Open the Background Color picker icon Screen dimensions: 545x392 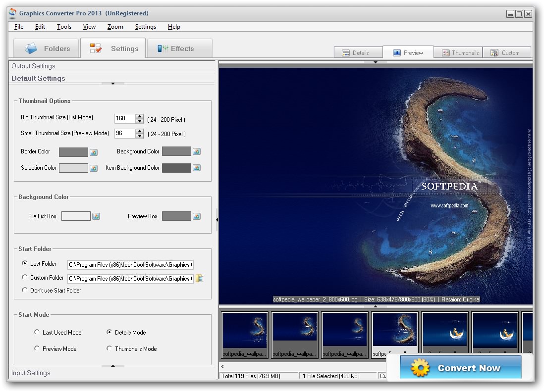click(196, 151)
